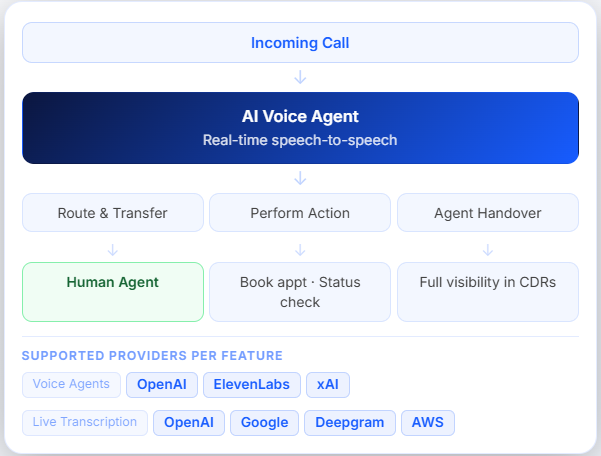The image size is (601, 456).
Task: Click the Voice Agents feature label
Action: [x=71, y=385]
